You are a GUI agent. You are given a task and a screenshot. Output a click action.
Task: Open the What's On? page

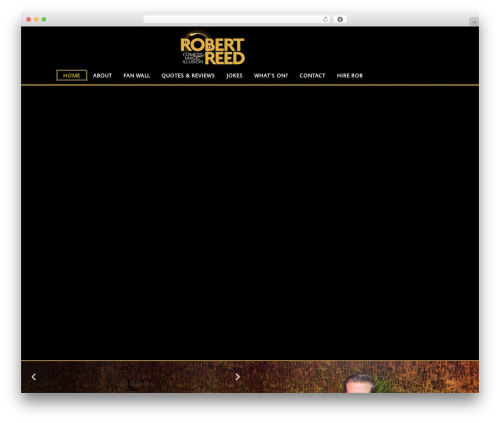coord(271,76)
